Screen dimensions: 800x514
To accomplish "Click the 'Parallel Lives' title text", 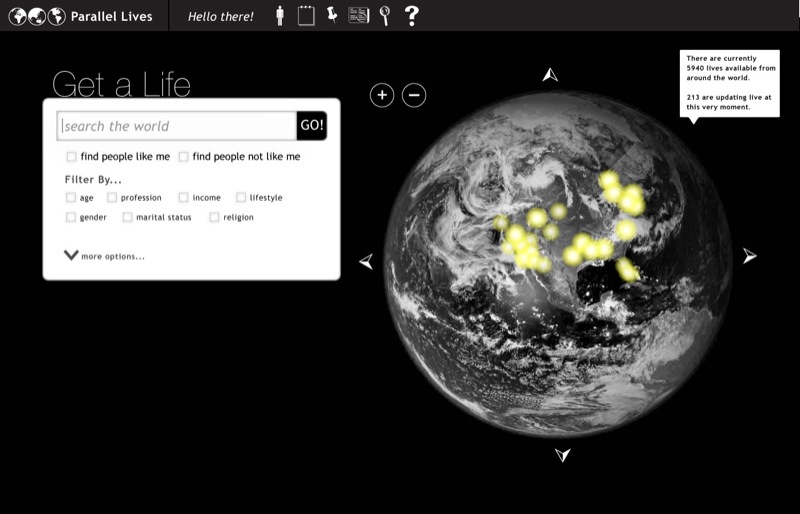I will (x=112, y=17).
